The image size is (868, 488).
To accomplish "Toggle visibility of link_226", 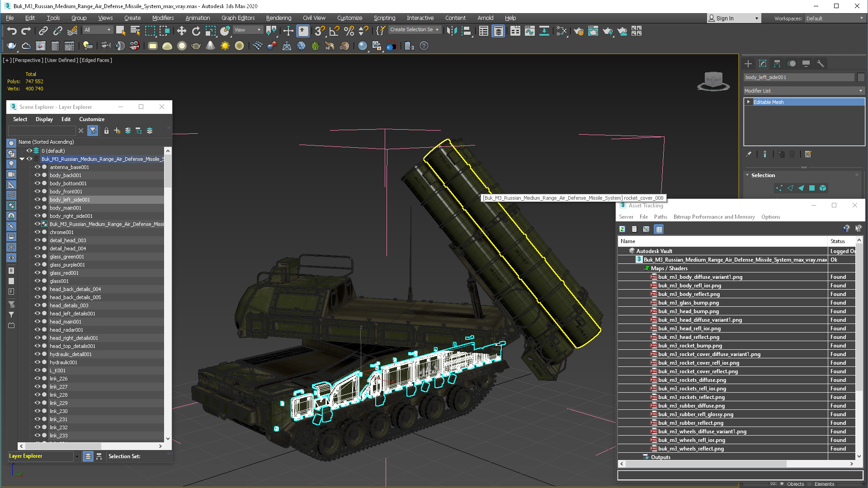I will (x=38, y=378).
